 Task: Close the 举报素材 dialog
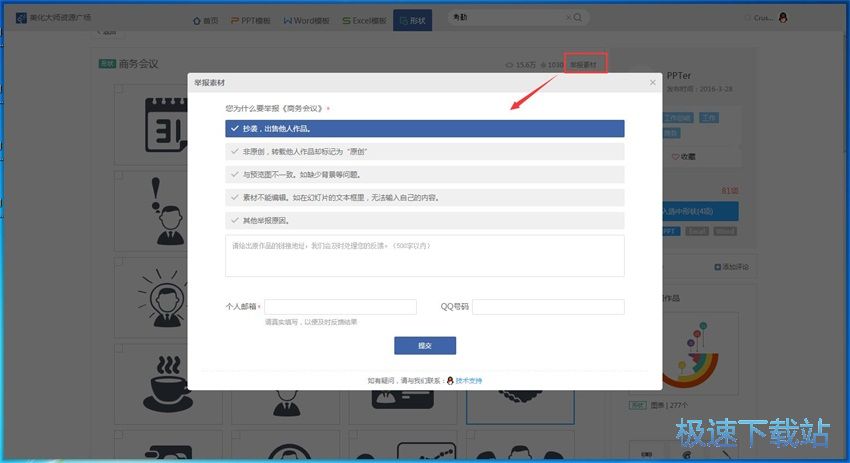pos(653,82)
